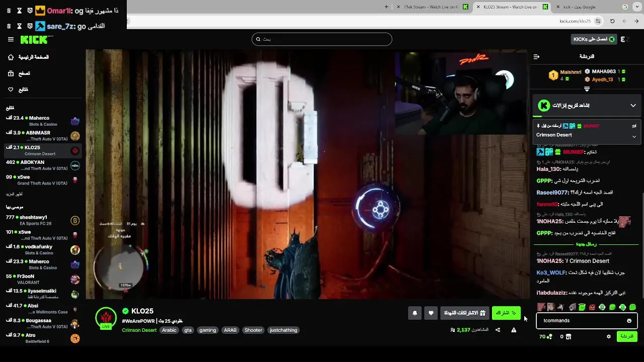Open Fr3ooN VALORANT channel

click(43, 279)
